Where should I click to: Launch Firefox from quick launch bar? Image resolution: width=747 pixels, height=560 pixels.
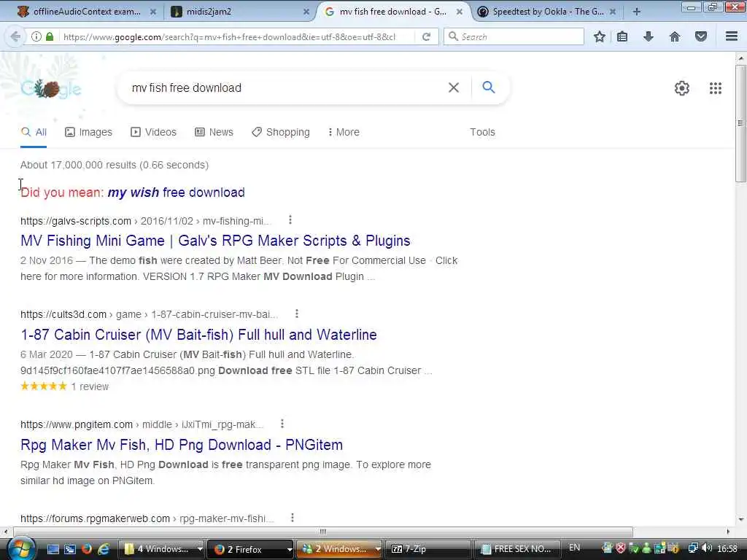pos(86,549)
